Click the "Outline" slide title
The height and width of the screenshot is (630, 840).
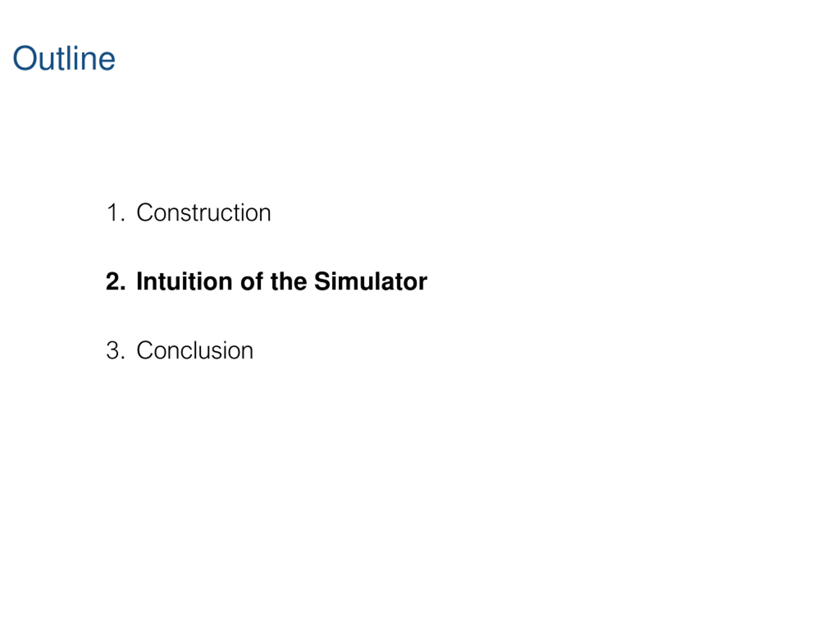pos(64,58)
